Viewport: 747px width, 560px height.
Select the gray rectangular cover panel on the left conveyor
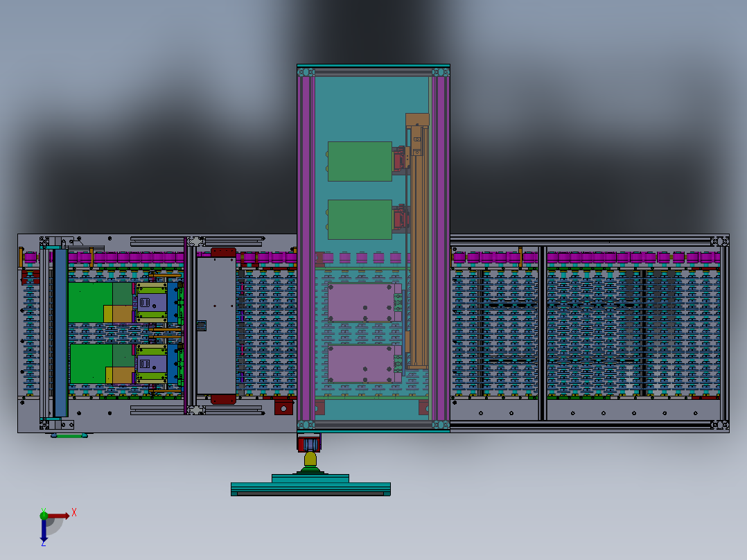[216, 326]
